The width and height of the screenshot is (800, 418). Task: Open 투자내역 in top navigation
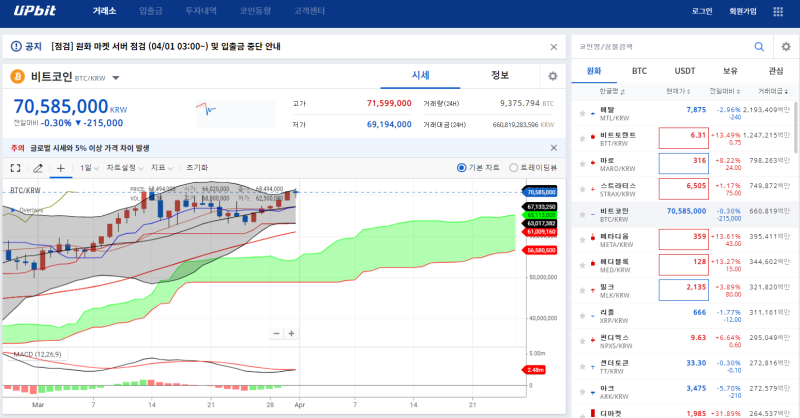201,11
